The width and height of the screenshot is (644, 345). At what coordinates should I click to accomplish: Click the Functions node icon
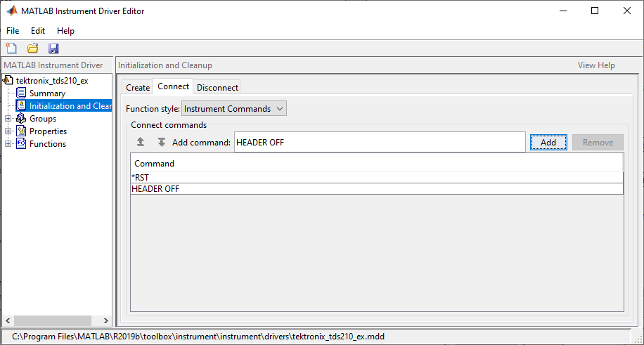coord(21,144)
